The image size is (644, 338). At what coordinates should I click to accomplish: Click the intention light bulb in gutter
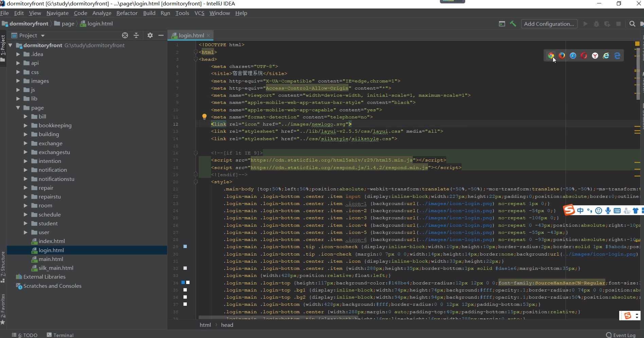204,117
